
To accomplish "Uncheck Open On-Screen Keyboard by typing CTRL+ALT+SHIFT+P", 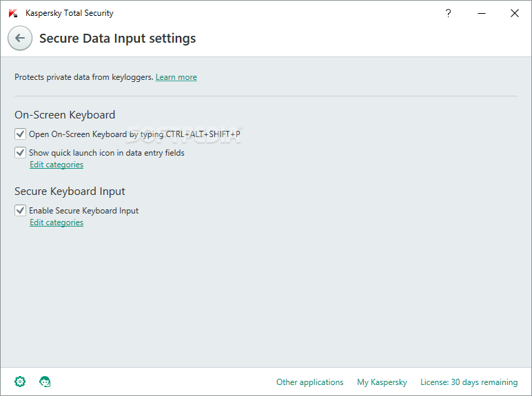I will 21,134.
